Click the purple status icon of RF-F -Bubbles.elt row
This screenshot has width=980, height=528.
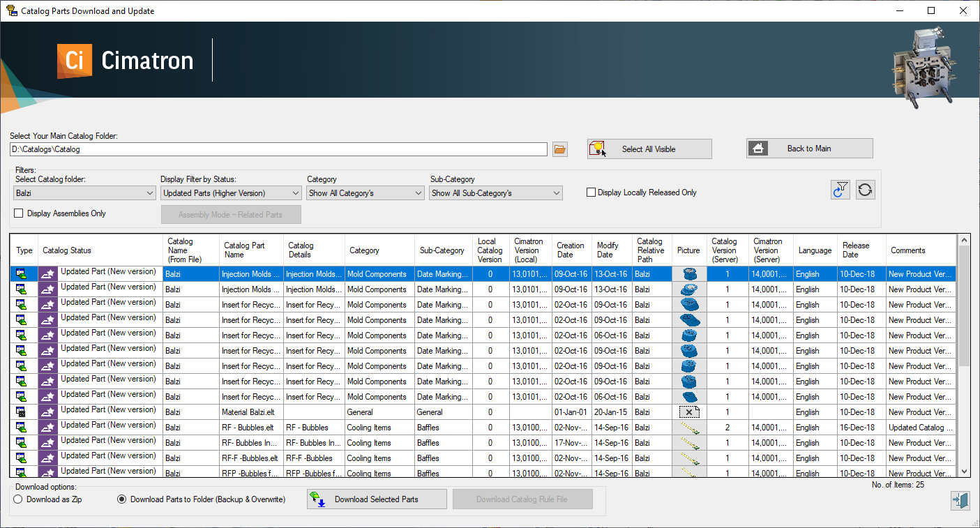(x=47, y=458)
